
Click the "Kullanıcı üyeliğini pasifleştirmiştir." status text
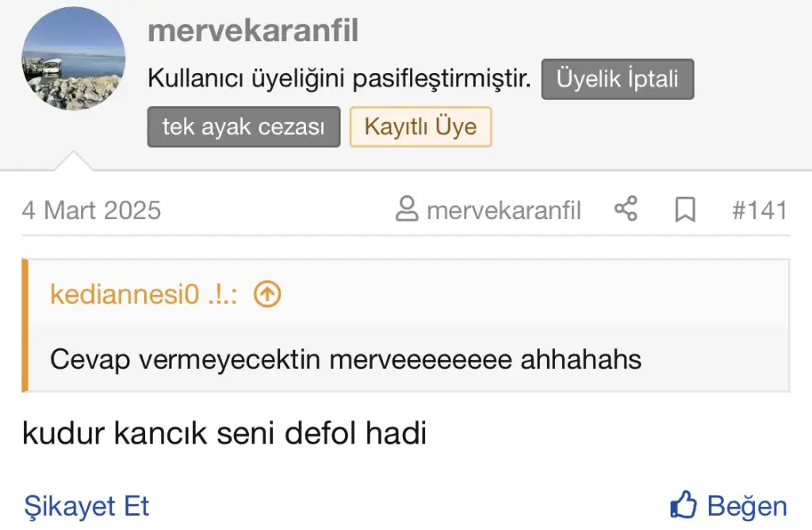coord(339,79)
